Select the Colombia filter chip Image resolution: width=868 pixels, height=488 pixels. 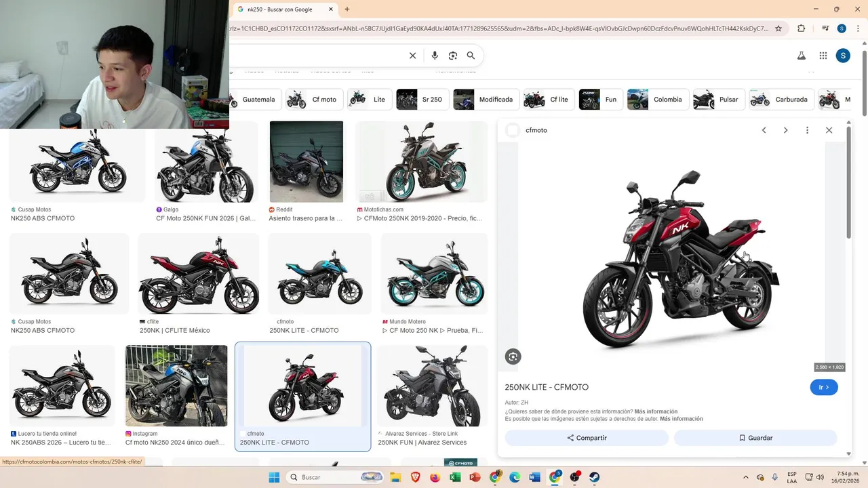coord(657,100)
